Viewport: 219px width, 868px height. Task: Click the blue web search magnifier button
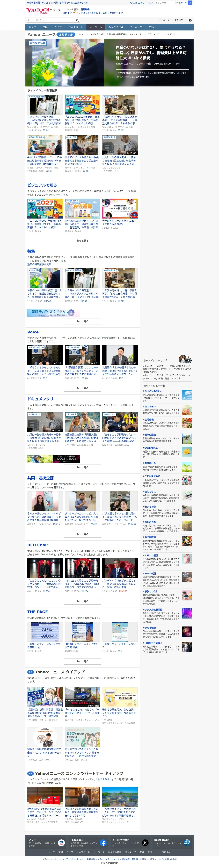pos(190,3)
